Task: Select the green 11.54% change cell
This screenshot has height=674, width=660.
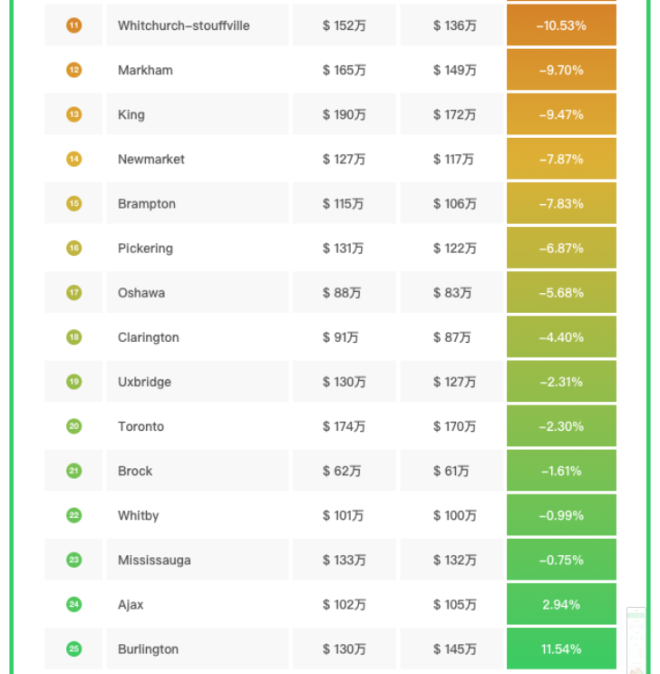Action: point(561,649)
